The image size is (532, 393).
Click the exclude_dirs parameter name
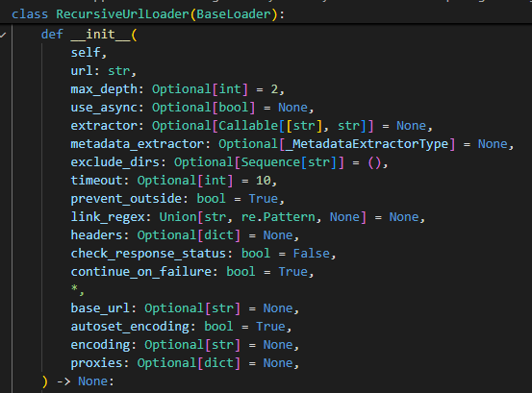[115, 162]
